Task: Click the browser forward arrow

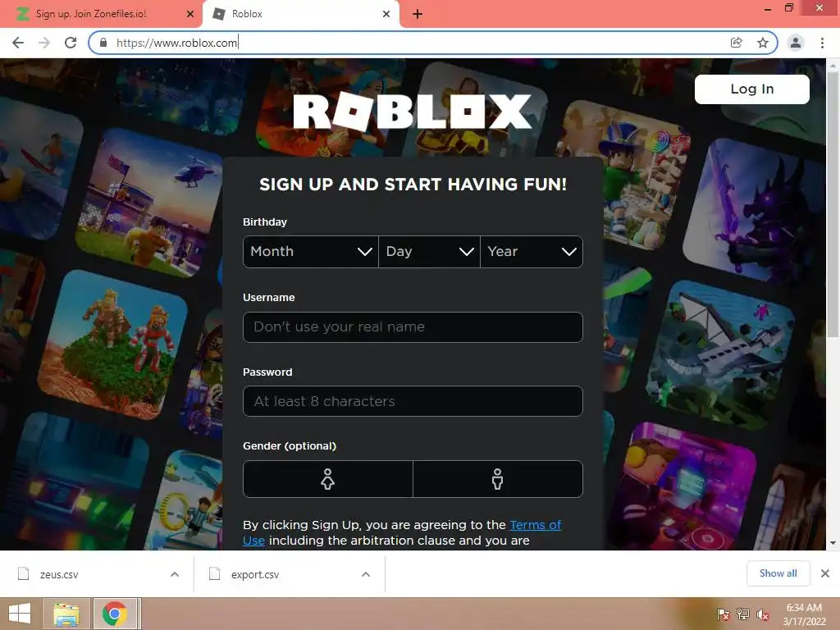Action: (44, 43)
